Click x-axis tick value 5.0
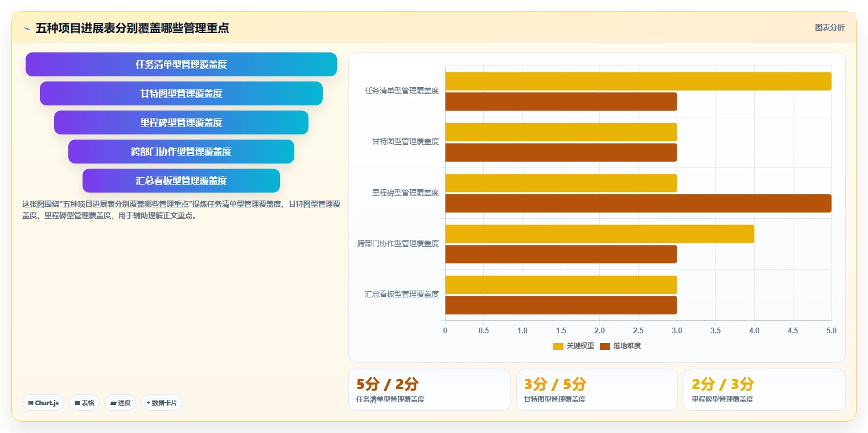868x433 pixels. tap(832, 330)
